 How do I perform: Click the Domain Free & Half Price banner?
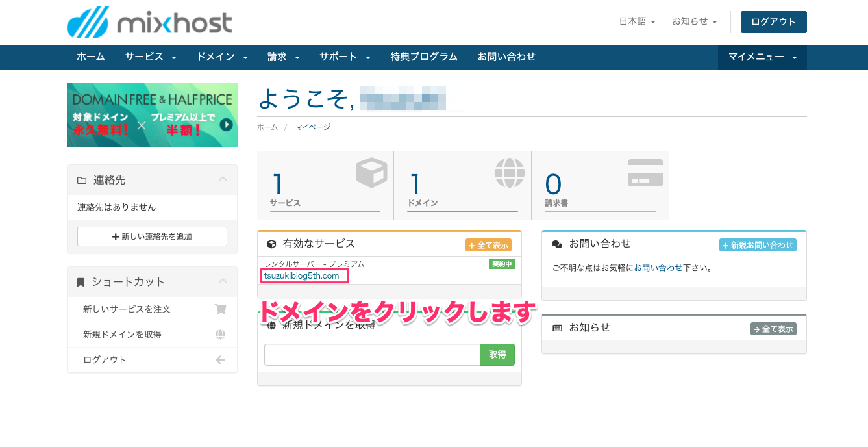point(152,114)
